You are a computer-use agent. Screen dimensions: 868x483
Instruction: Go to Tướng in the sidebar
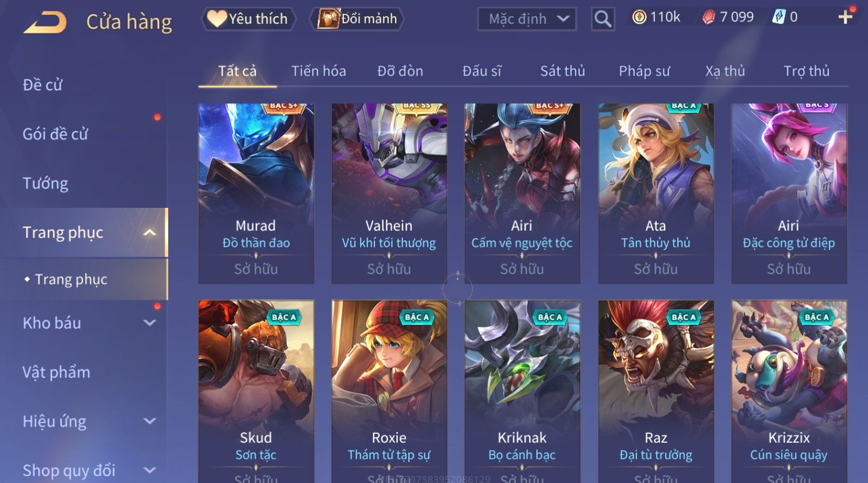tap(46, 184)
